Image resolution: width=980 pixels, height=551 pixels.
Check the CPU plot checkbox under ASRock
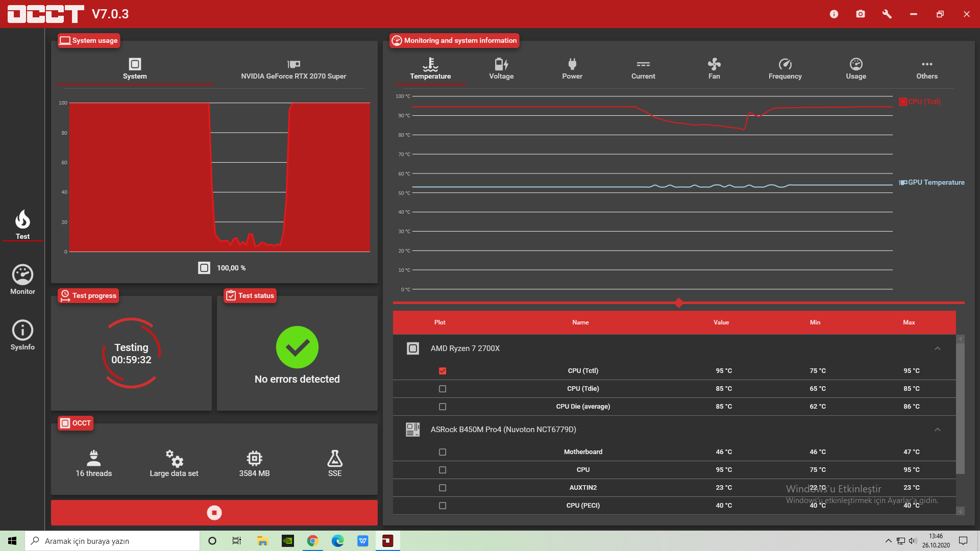[x=443, y=470]
